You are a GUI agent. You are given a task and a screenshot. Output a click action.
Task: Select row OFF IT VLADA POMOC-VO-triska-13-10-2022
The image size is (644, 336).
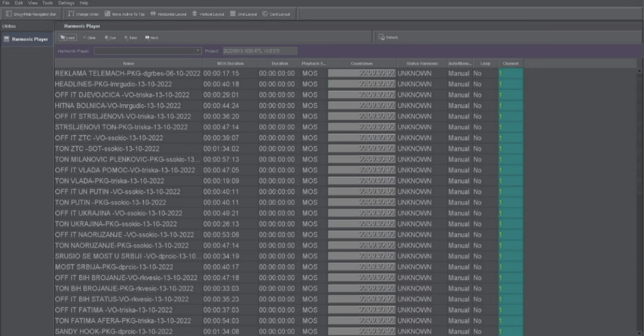coord(289,170)
